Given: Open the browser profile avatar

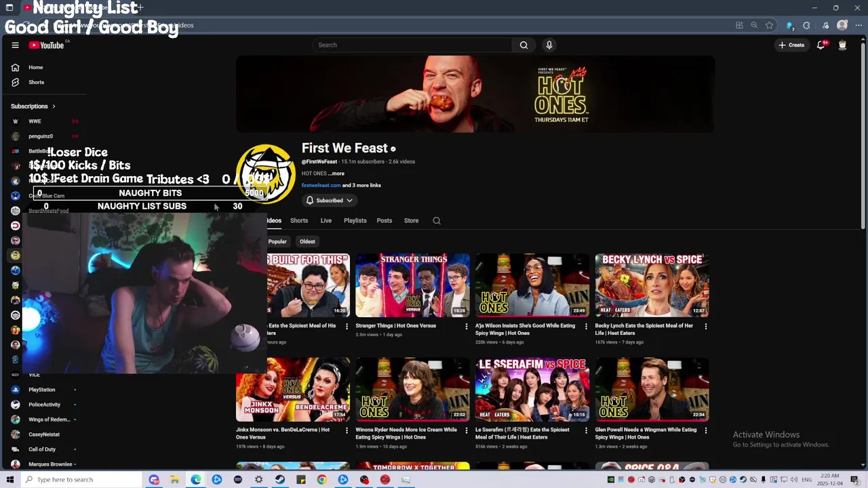Looking at the screenshot, I should [842, 25].
